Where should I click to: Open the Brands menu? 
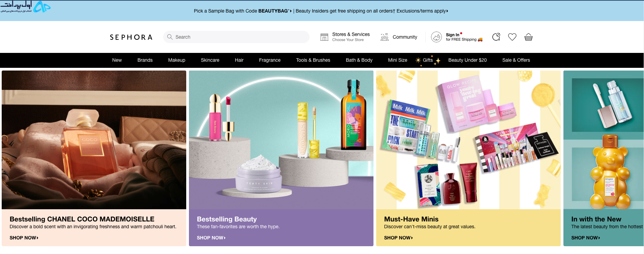145,60
